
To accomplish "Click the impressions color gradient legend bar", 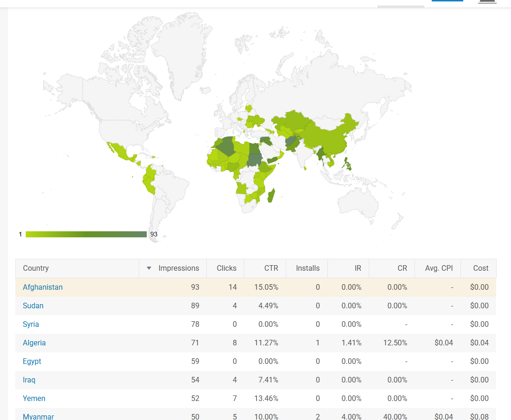I will (x=86, y=234).
